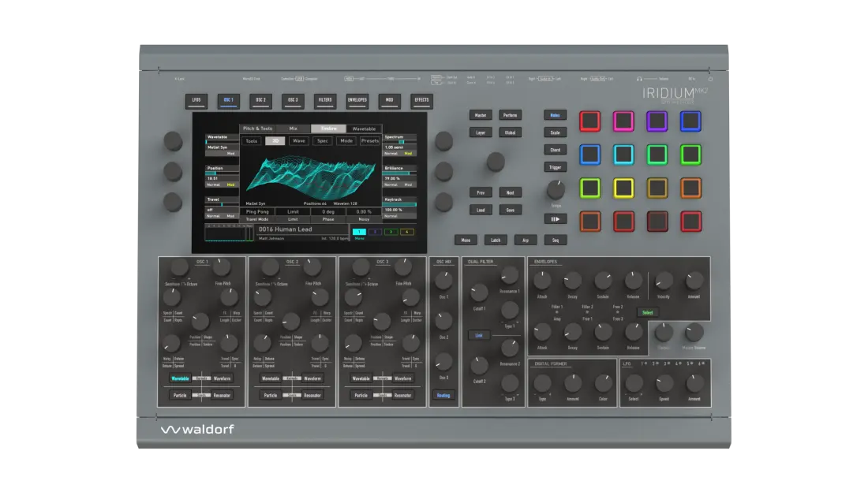Click the Save button
The height and width of the screenshot is (488, 868).
(511, 210)
